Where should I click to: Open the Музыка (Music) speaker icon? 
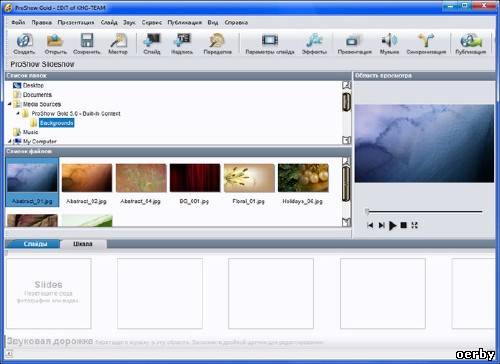coord(389,44)
